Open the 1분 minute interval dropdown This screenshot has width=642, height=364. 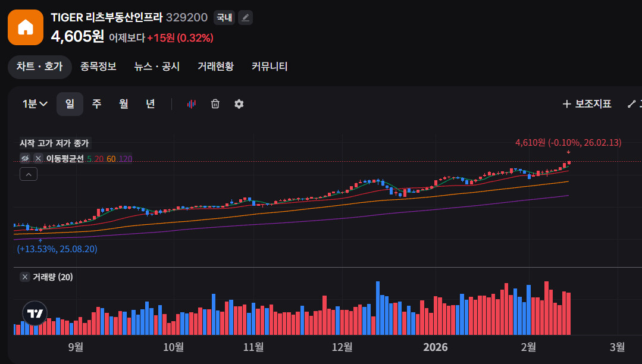(35, 104)
